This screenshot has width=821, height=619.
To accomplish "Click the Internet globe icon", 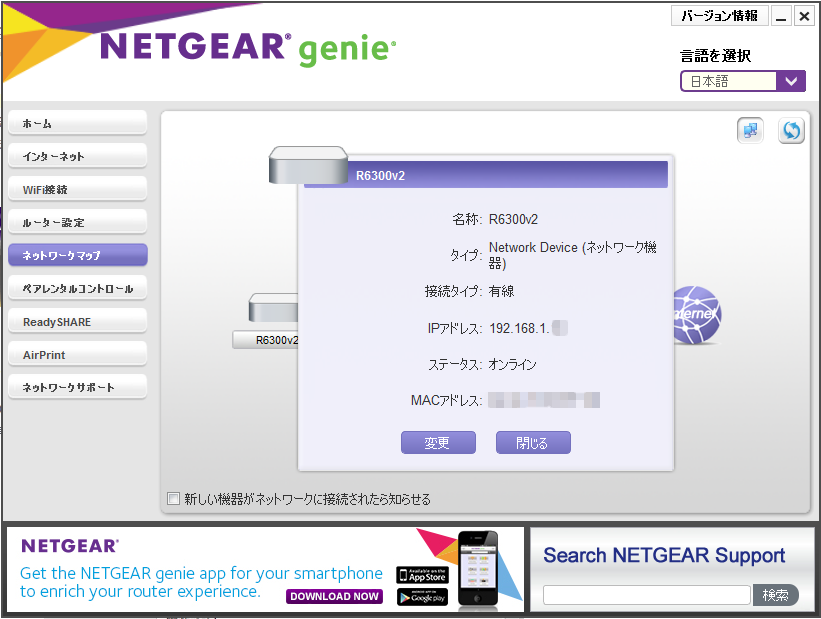I will click(x=696, y=314).
